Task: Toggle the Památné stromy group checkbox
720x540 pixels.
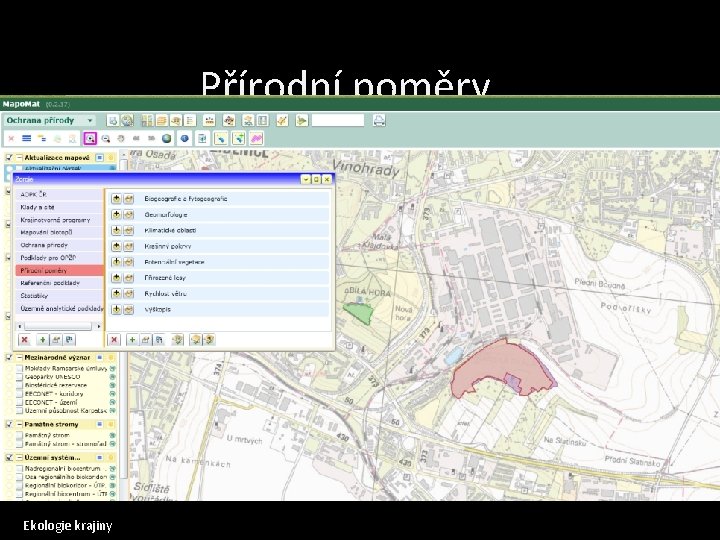Action: point(9,424)
